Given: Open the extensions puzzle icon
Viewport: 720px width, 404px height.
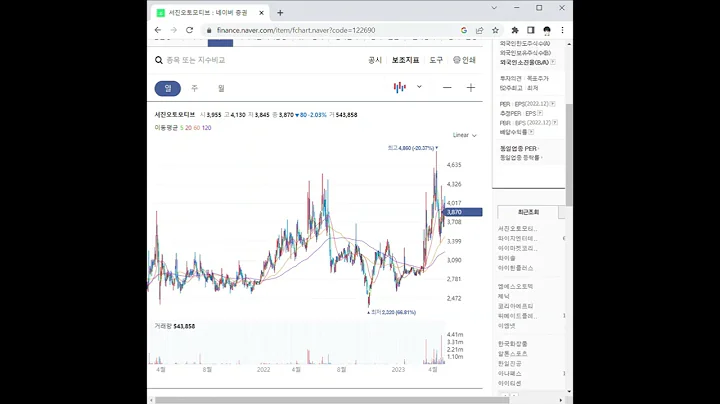Looking at the screenshot, I should click(515, 30).
